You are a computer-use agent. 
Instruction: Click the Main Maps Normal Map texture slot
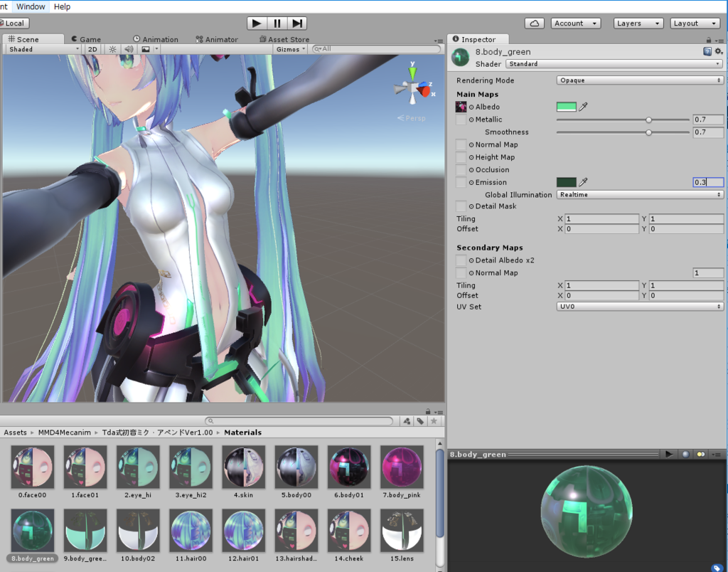[x=461, y=144]
